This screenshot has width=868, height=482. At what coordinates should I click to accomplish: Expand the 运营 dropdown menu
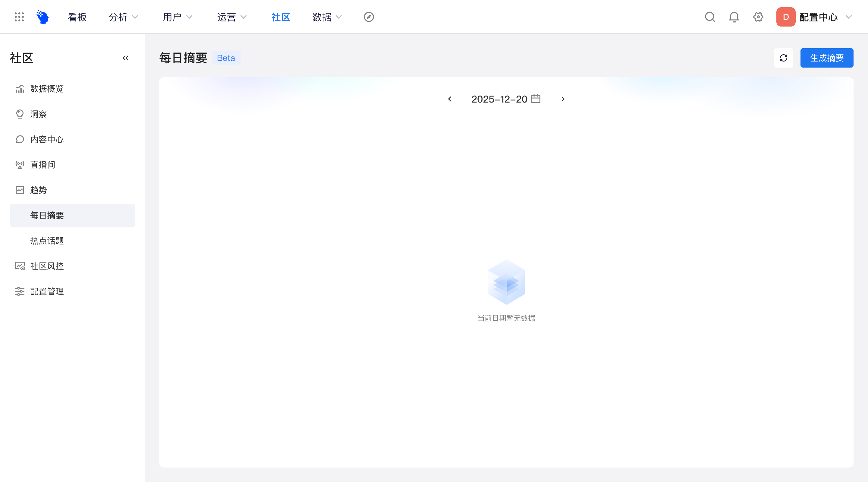[232, 17]
